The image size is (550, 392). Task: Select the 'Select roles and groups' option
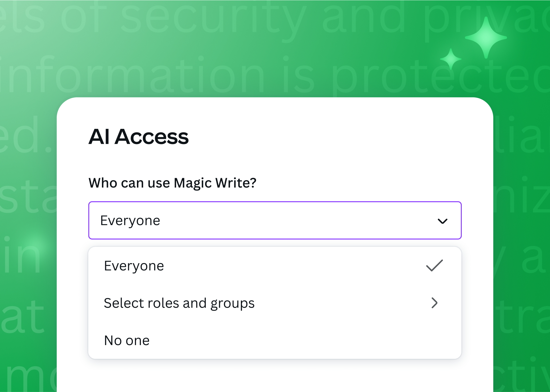click(179, 303)
